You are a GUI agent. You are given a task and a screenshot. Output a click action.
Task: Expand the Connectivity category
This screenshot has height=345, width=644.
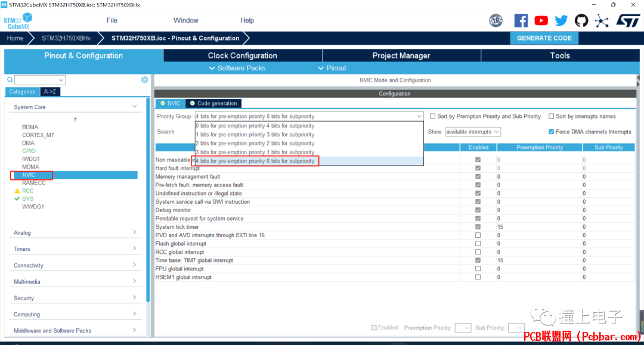[134, 265]
